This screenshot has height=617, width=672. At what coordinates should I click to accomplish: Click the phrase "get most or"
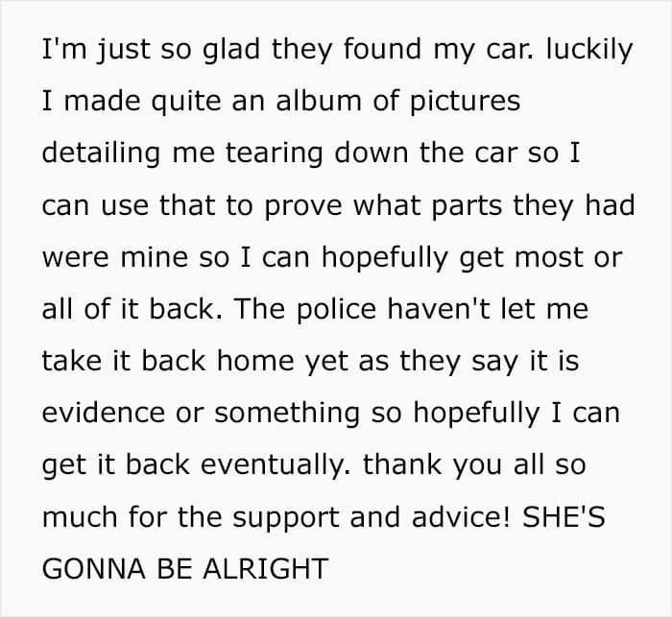(x=540, y=258)
